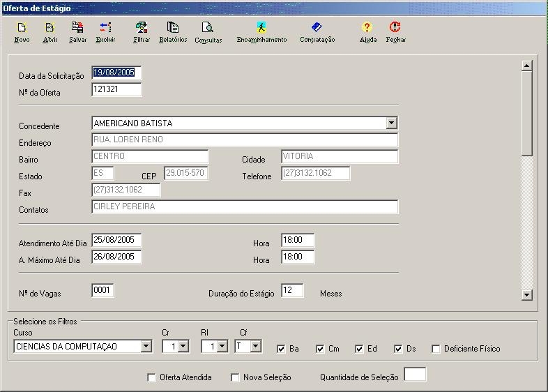Open the Cf dropdown

coord(256,346)
